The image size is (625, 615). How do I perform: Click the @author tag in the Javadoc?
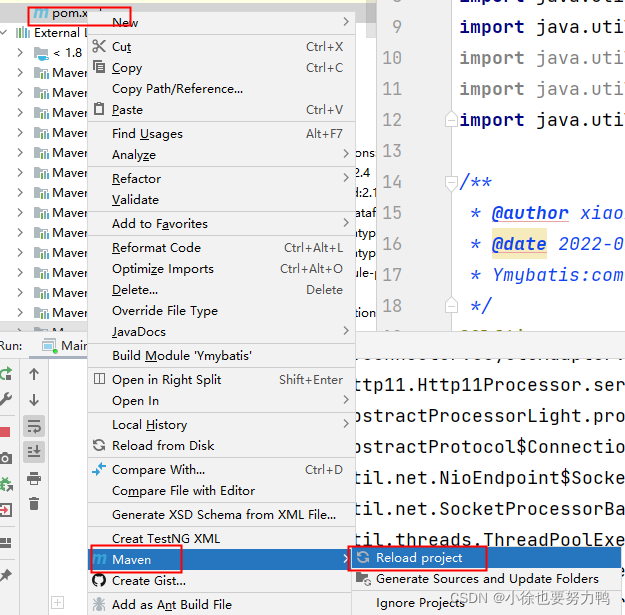click(x=530, y=213)
